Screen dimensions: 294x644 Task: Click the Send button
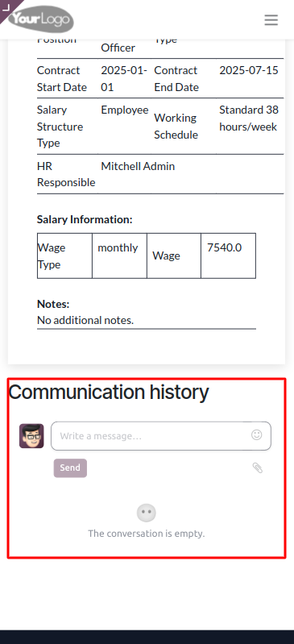click(x=70, y=467)
